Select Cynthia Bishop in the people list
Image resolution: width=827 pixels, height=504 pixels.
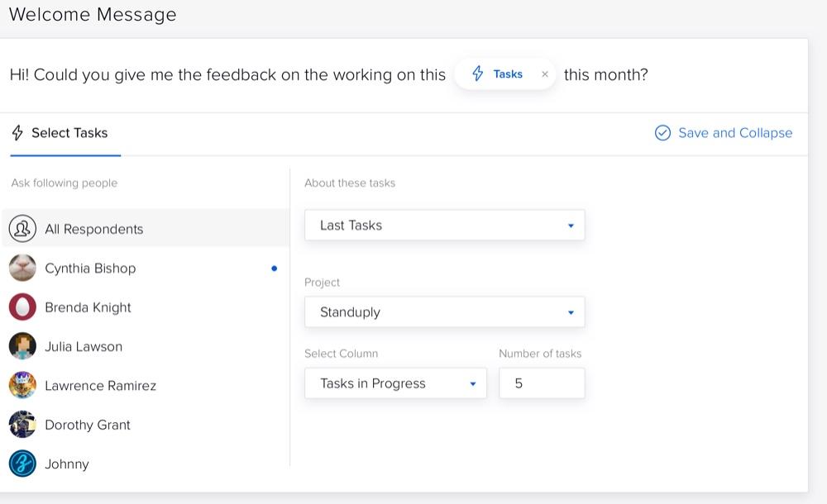tap(146, 268)
